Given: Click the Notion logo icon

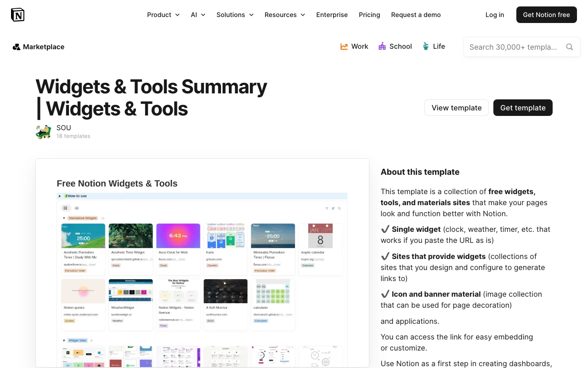Looking at the screenshot, I should pos(17,15).
